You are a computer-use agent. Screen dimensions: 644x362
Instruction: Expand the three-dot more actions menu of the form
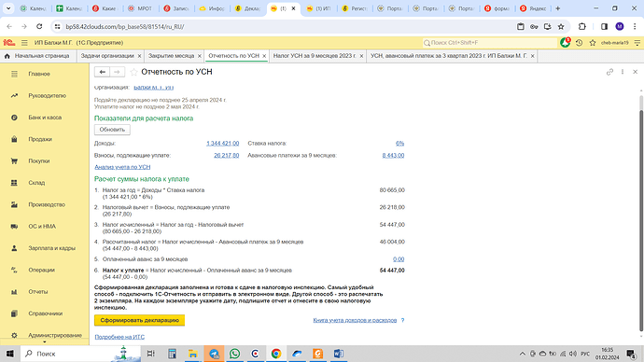[623, 72]
